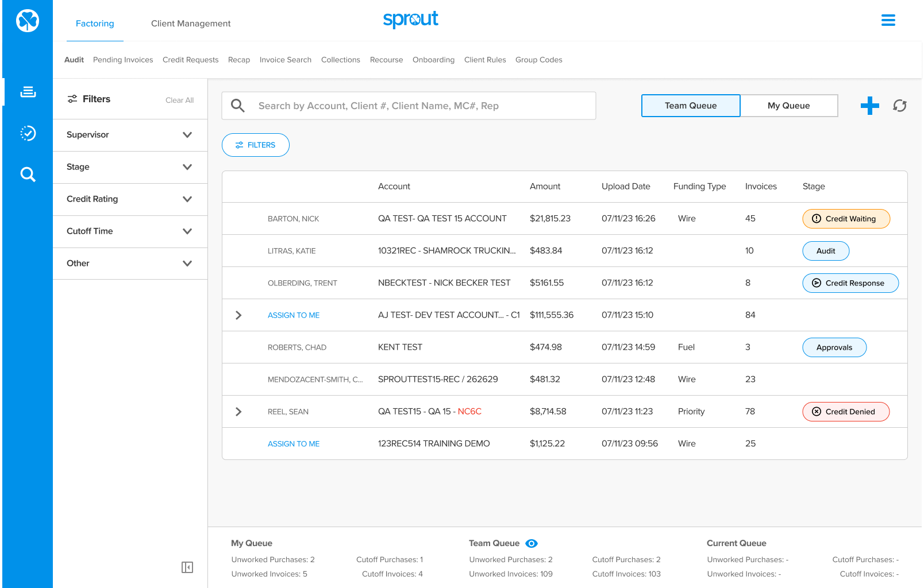This screenshot has width=924, height=588.
Task: Open the Collections section
Action: coord(341,60)
